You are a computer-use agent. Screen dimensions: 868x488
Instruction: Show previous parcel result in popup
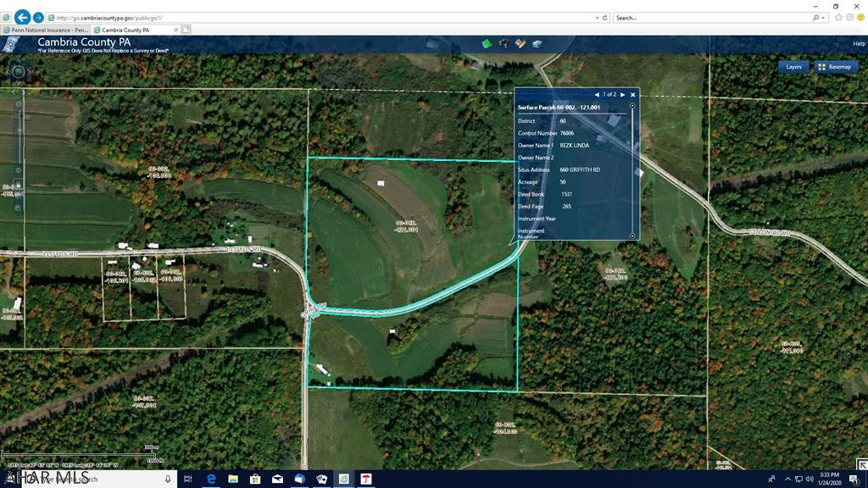coord(596,95)
